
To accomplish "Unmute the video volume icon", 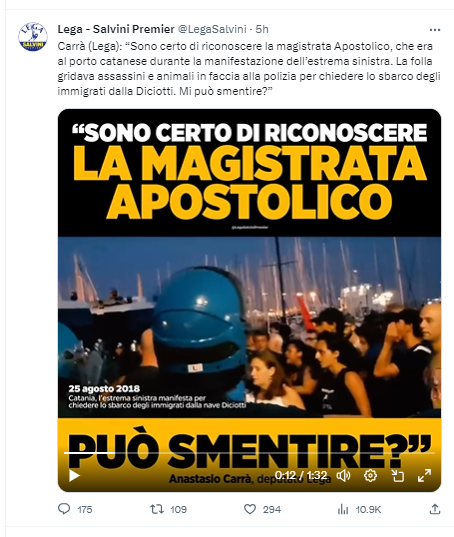I will pyautogui.click(x=343, y=476).
